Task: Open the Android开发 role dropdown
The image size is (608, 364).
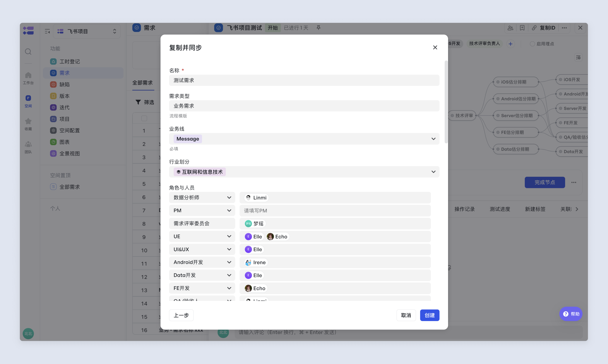Action: pyautogui.click(x=202, y=262)
